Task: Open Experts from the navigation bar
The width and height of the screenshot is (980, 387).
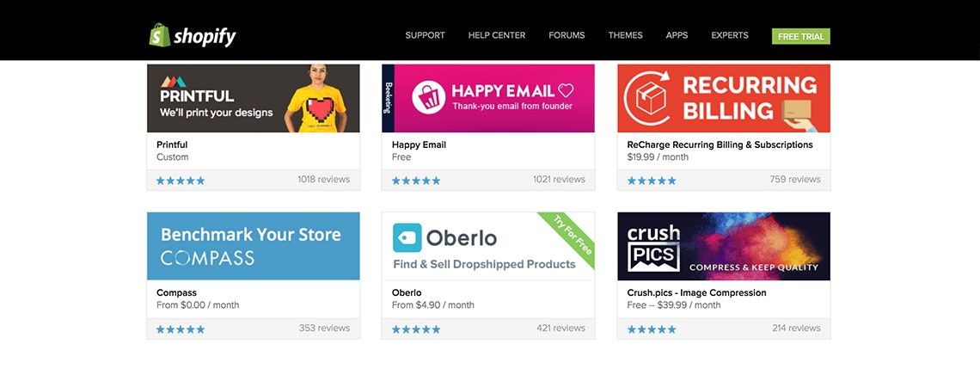Action: coord(729,35)
